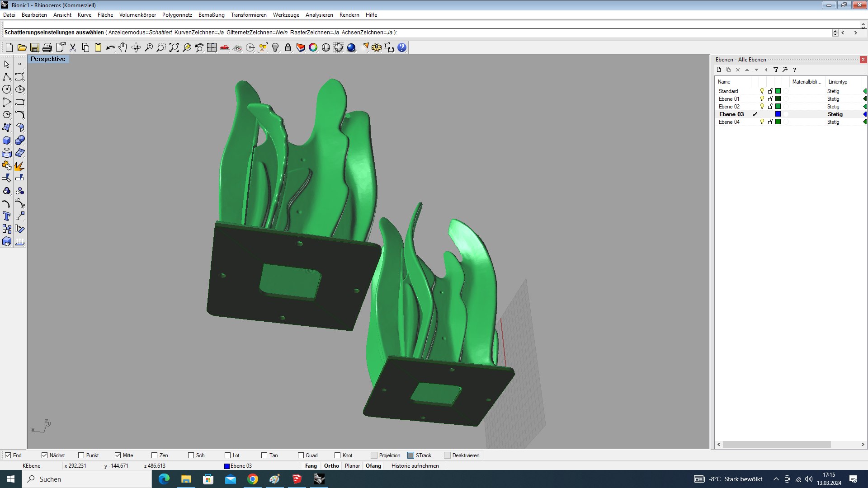
Task: Select the Box solid tool
Action: (x=7, y=140)
